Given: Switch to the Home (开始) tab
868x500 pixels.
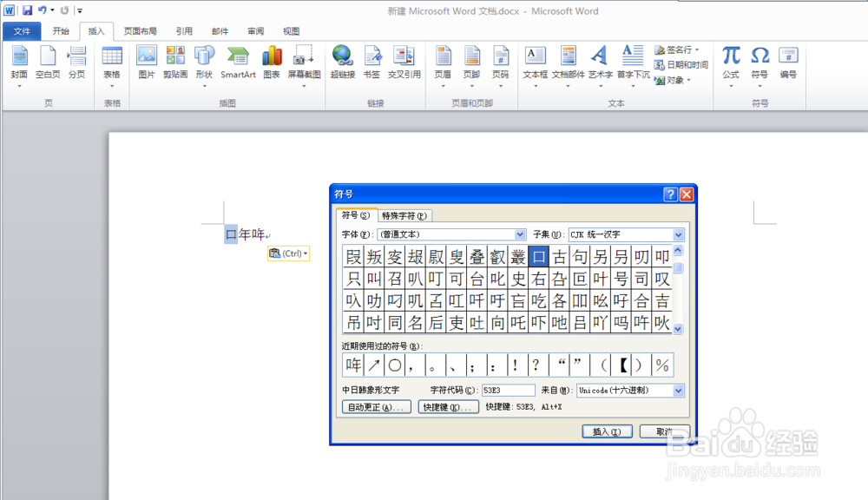Looking at the screenshot, I should pos(61,31).
